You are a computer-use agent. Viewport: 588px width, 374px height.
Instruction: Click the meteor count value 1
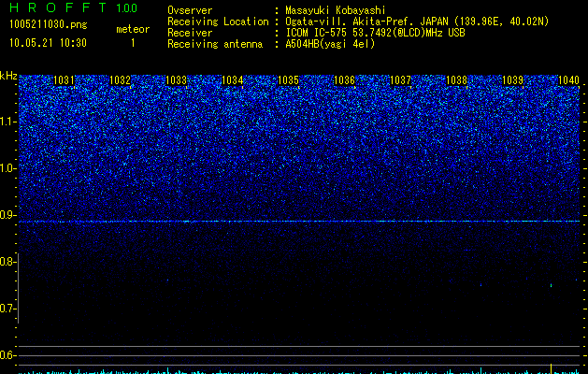(x=133, y=43)
